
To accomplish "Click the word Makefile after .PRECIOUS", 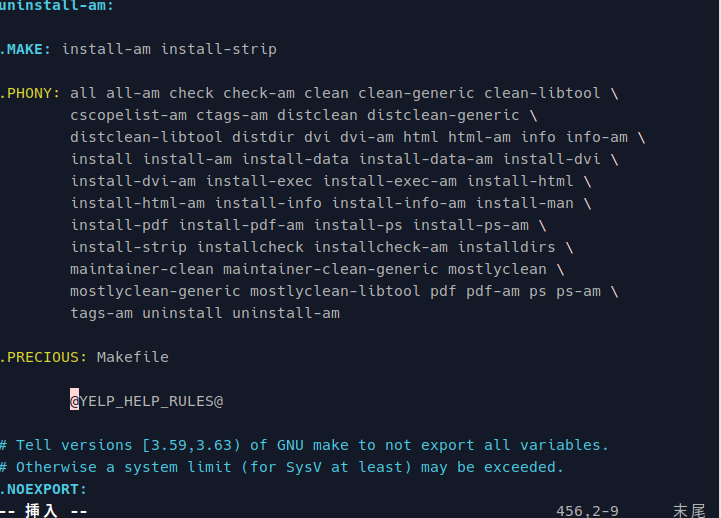I will pyautogui.click(x=133, y=357).
